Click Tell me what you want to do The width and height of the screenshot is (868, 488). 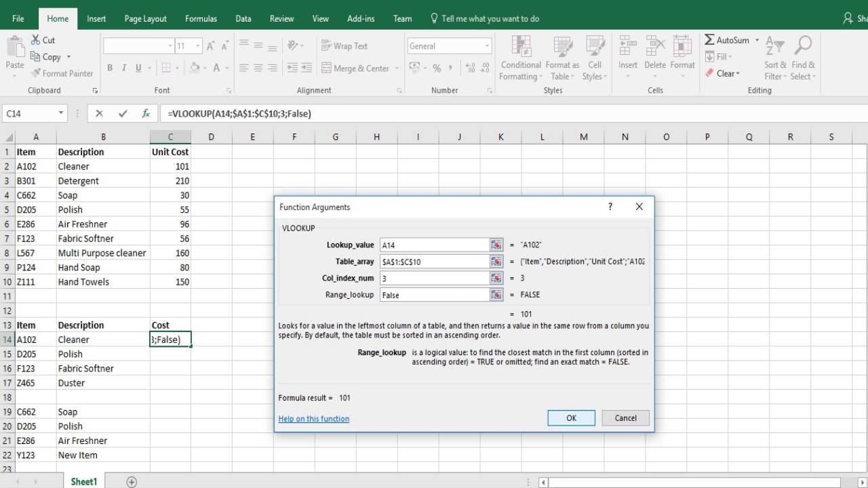tap(490, 18)
